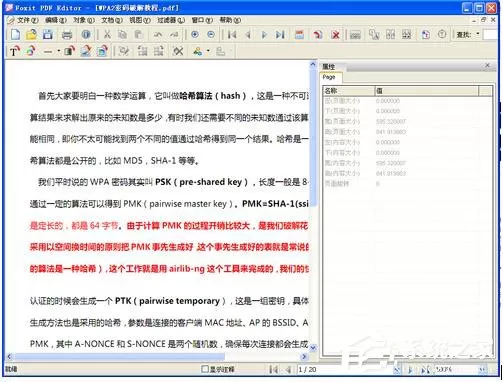Screen dimensions: 503x382
Task: Close the 属性 properties panel
Action: 487,66
